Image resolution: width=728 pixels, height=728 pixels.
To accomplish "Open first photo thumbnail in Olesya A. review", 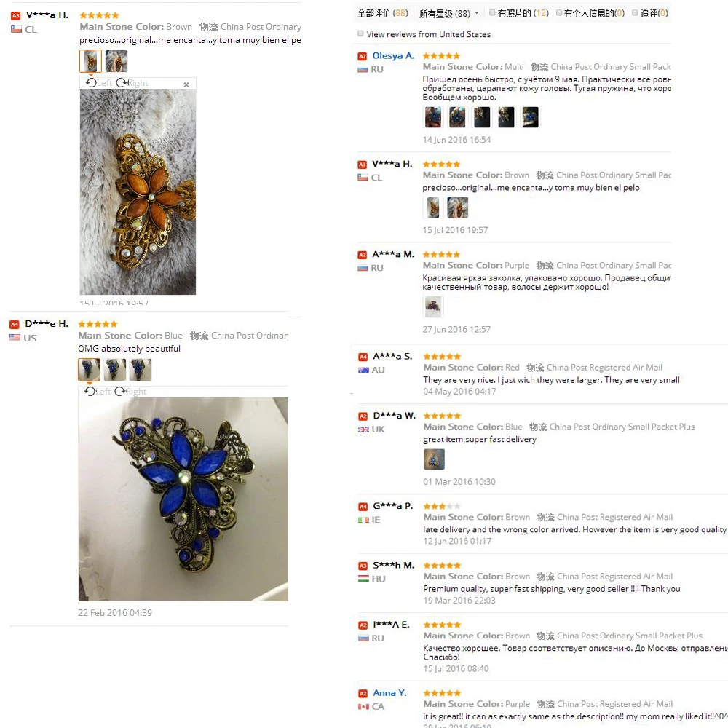I will tap(433, 117).
